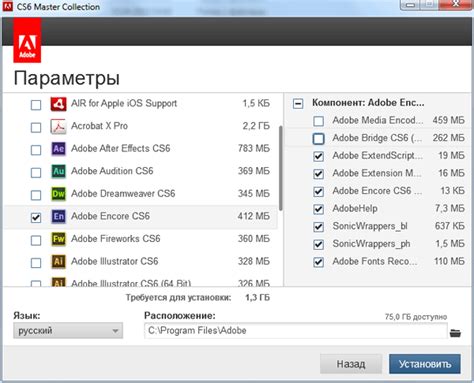Click the Audition Au icon
This screenshot has height=383, width=474.
coord(58,171)
